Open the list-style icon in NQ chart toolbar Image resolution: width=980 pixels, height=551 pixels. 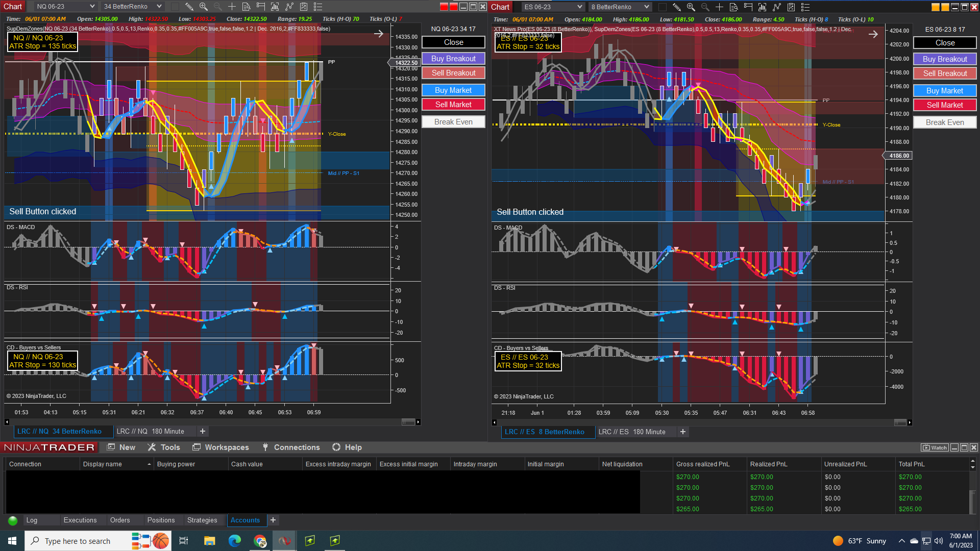point(318,7)
